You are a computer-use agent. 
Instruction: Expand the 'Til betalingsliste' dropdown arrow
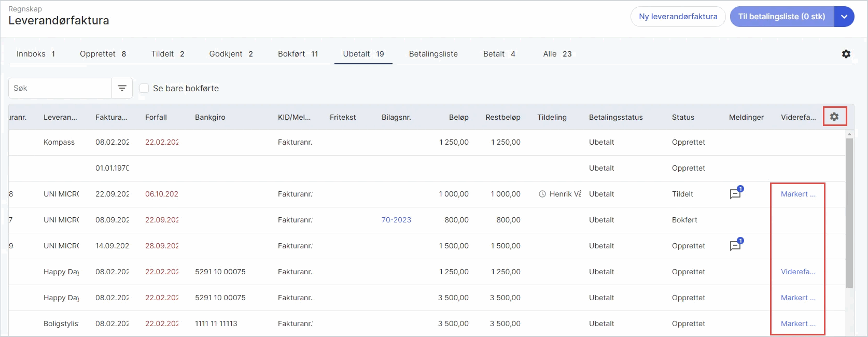[844, 17]
